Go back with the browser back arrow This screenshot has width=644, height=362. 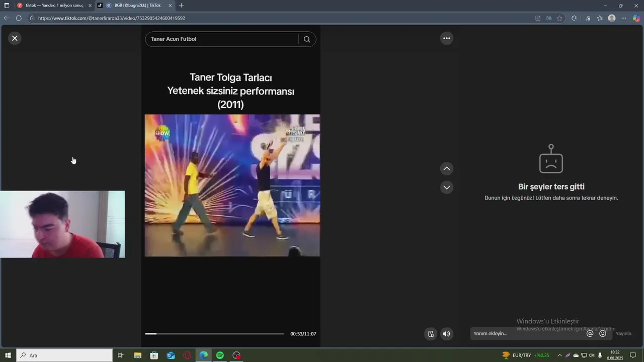click(7, 18)
